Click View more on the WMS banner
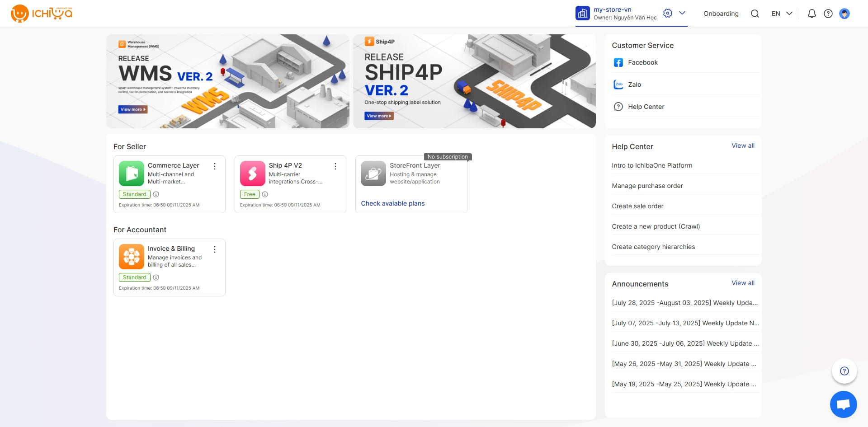 [133, 109]
